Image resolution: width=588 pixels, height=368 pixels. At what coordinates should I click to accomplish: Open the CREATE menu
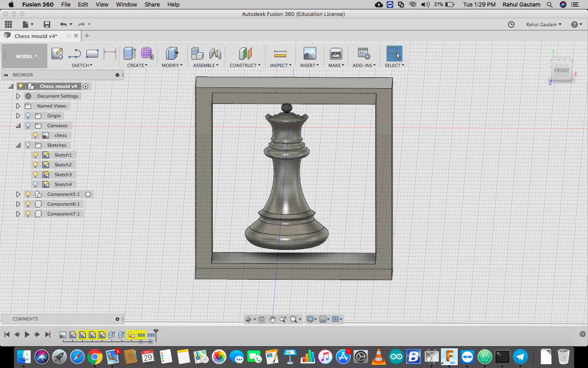(x=137, y=65)
